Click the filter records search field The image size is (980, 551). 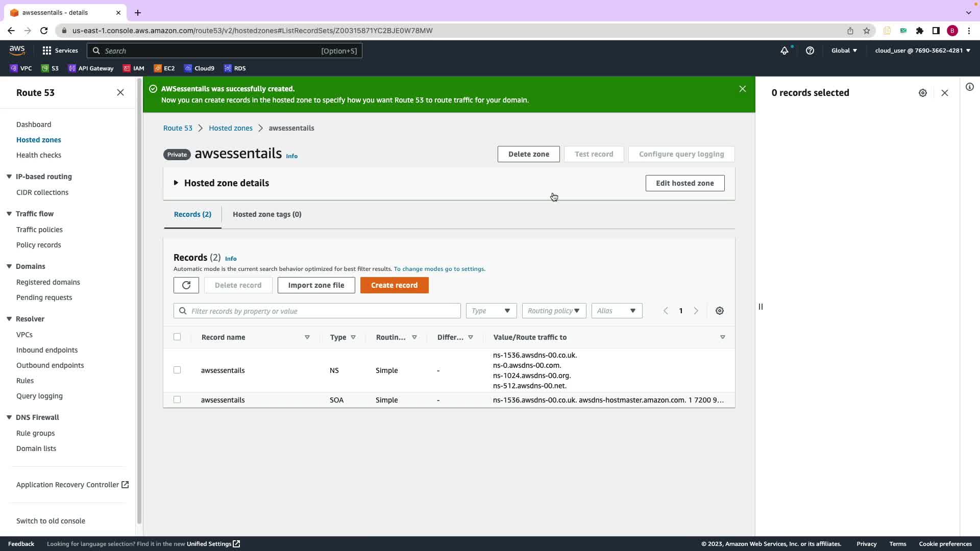pyautogui.click(x=322, y=311)
